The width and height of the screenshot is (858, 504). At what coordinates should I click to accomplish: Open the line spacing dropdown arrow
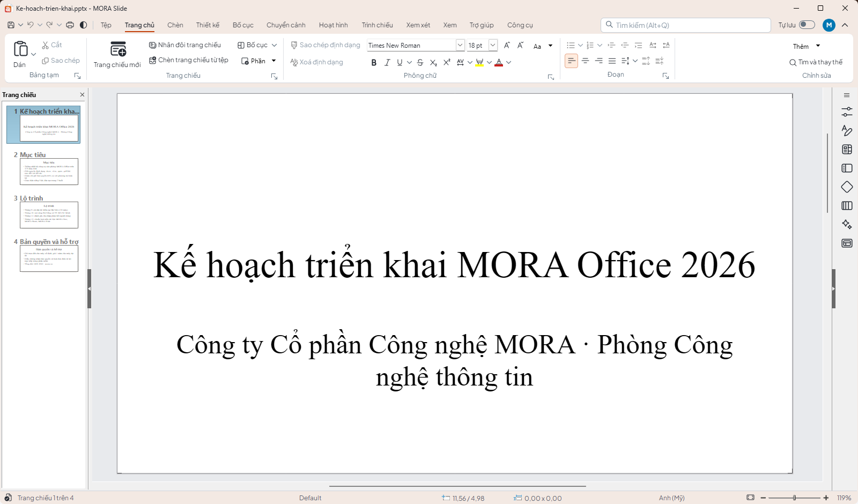click(635, 61)
